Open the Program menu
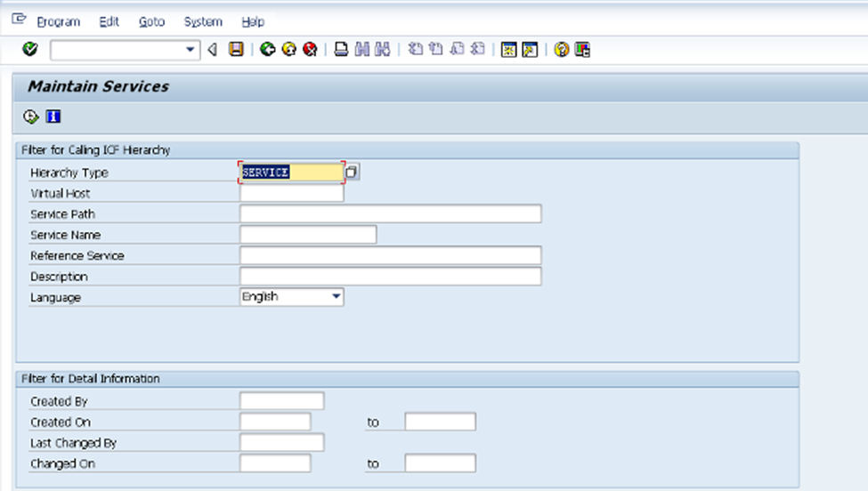Screen dimensions: 868x491 59,21
